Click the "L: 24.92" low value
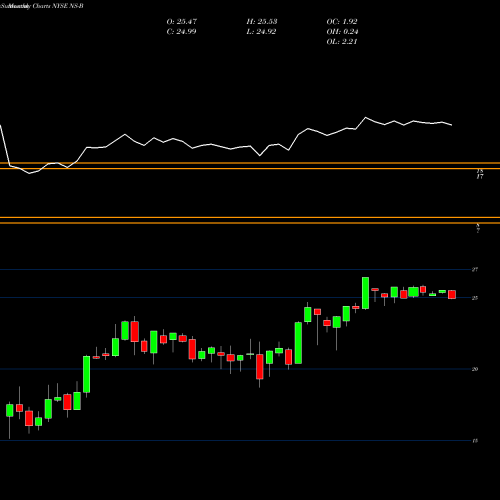 (261, 32)
